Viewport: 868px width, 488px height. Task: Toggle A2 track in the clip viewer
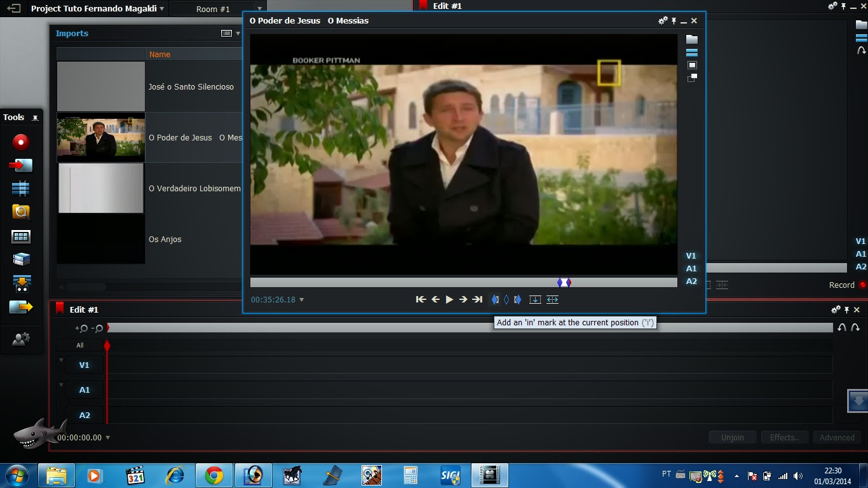pos(691,281)
